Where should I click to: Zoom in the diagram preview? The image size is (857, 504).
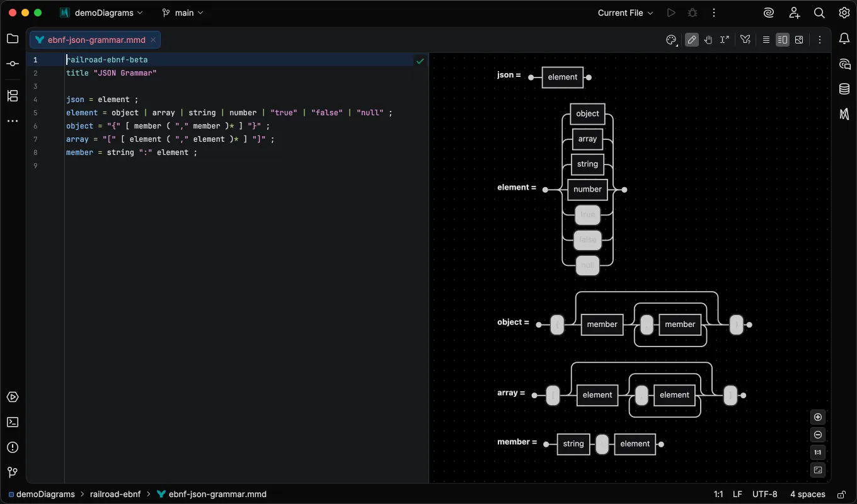(818, 417)
